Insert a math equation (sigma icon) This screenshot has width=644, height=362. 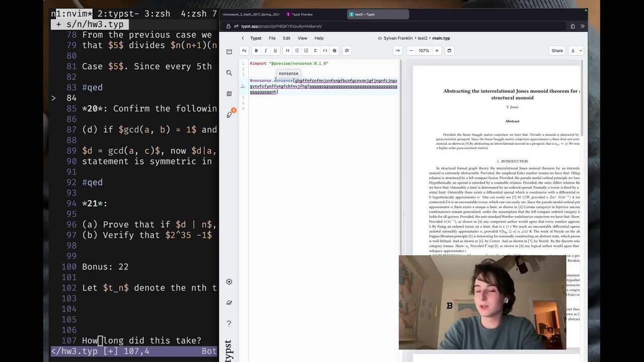[315, 50]
